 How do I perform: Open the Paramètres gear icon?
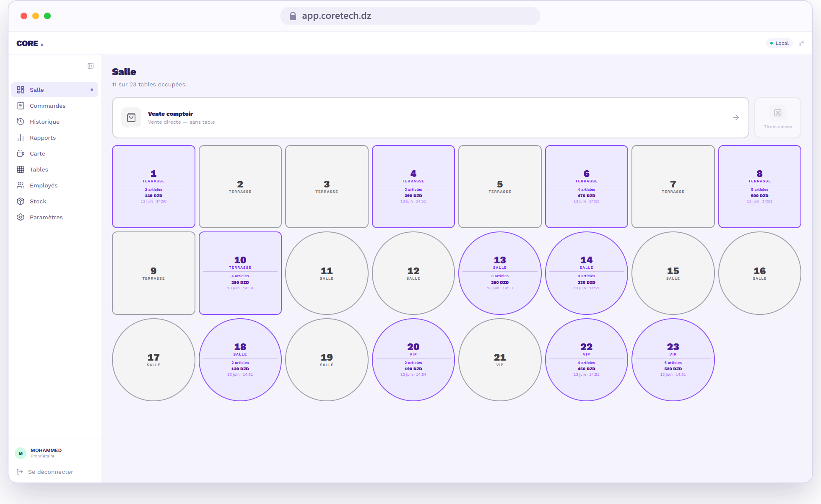[21, 217]
